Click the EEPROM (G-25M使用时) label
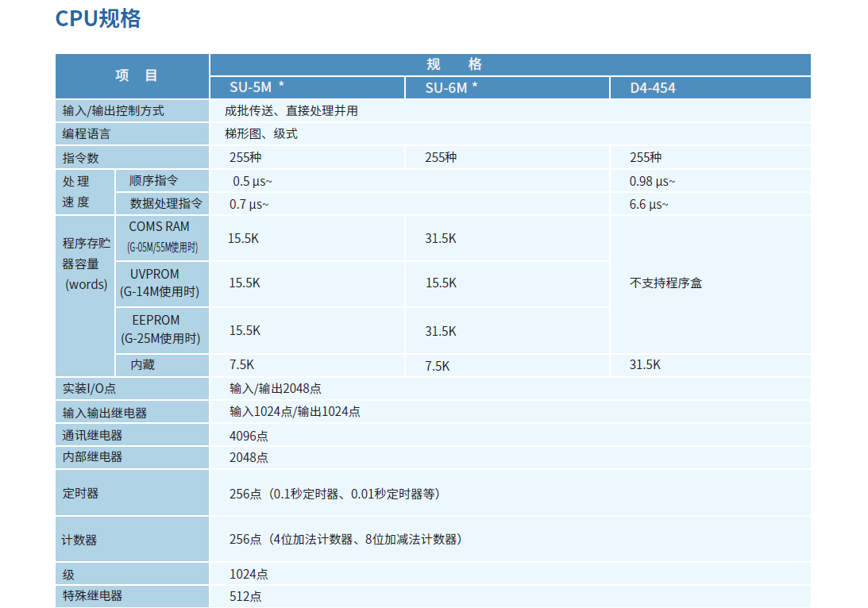The width and height of the screenshot is (868, 608). [x=160, y=329]
